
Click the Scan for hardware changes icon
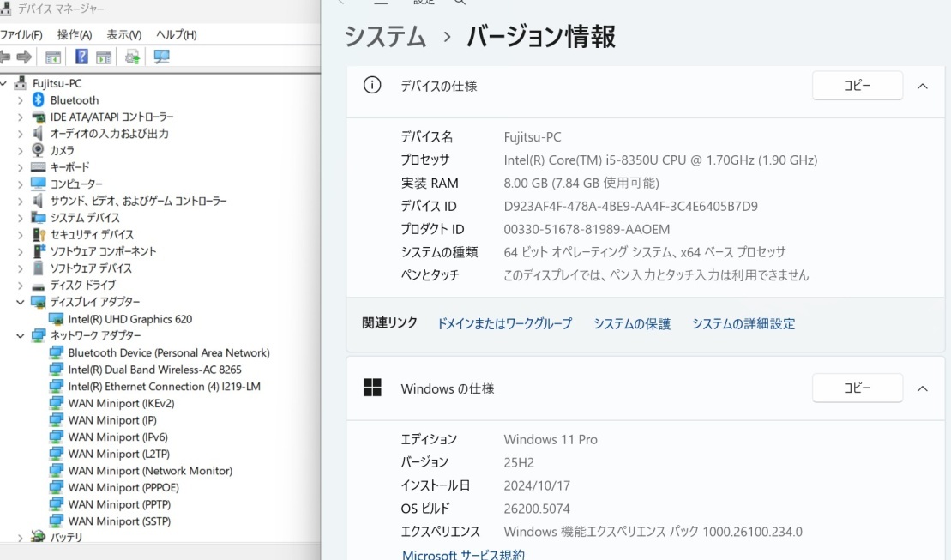(x=161, y=57)
